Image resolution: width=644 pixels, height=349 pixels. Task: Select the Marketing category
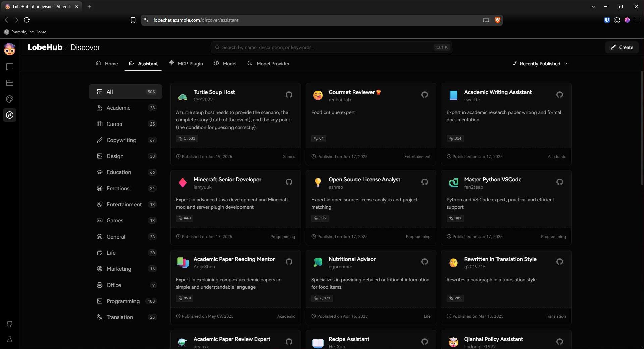pos(125,269)
